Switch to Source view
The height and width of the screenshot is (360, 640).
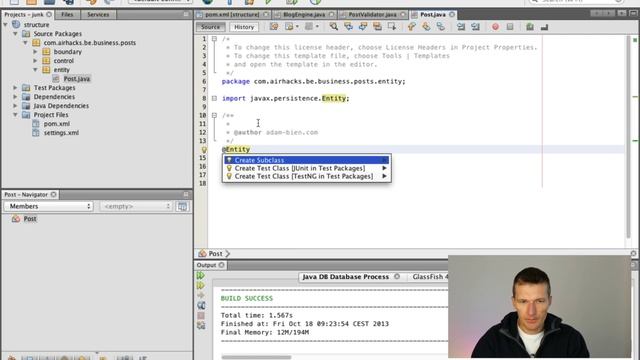211,27
